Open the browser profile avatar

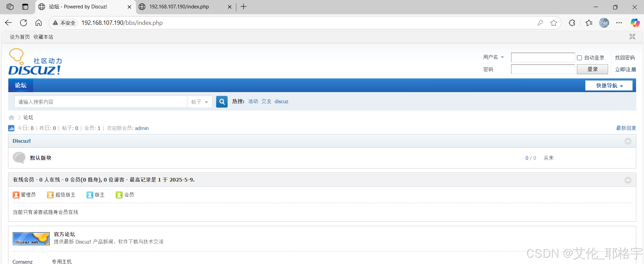point(604,23)
